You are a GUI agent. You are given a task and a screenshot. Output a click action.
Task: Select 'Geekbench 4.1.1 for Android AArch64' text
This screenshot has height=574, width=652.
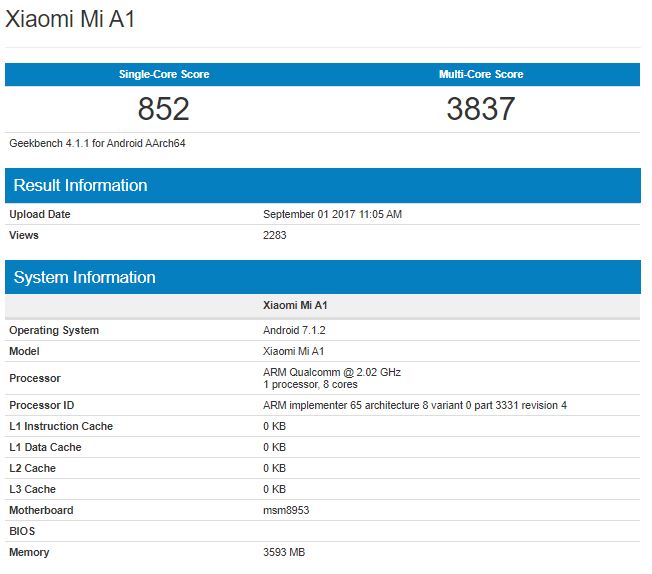(x=97, y=144)
